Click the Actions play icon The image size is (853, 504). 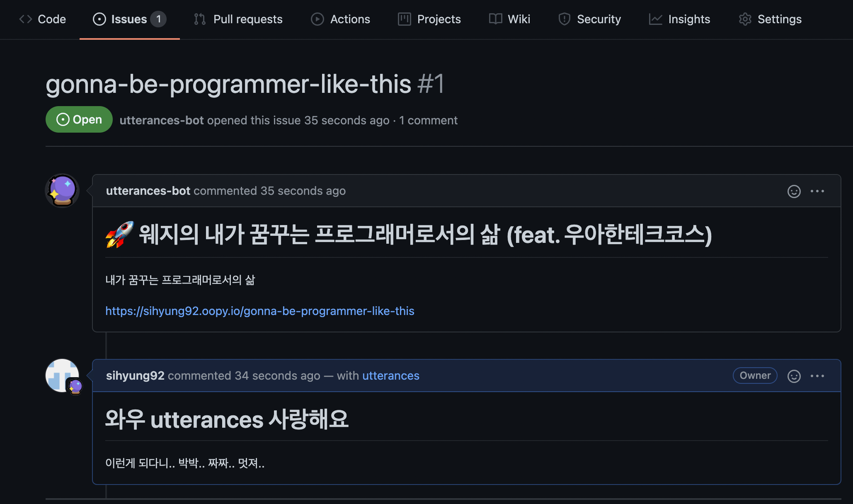317,19
